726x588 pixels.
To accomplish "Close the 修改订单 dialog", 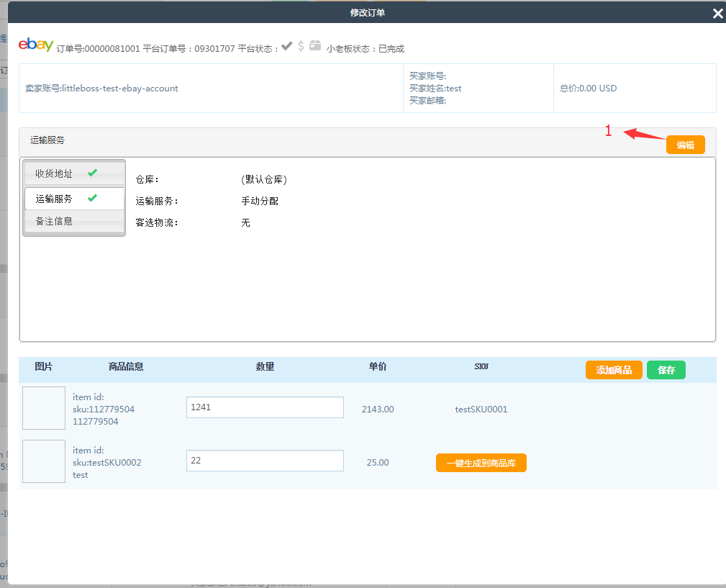I will pos(717,14).
